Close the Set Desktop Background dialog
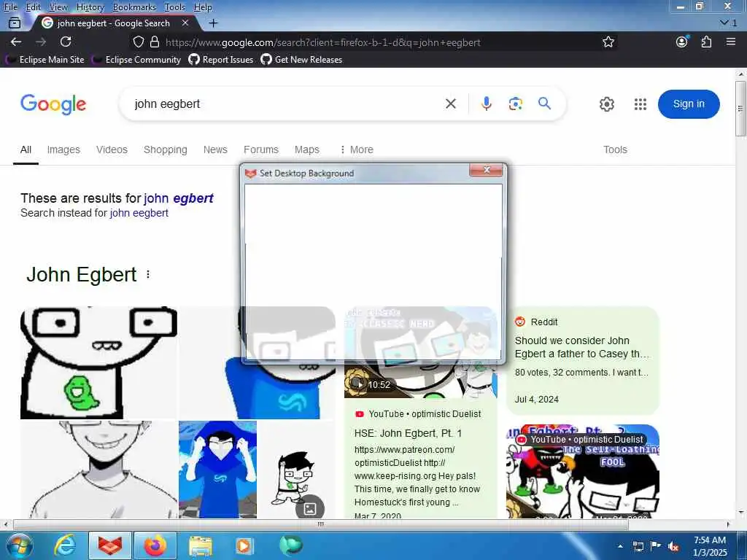This screenshot has width=747, height=560. click(486, 170)
